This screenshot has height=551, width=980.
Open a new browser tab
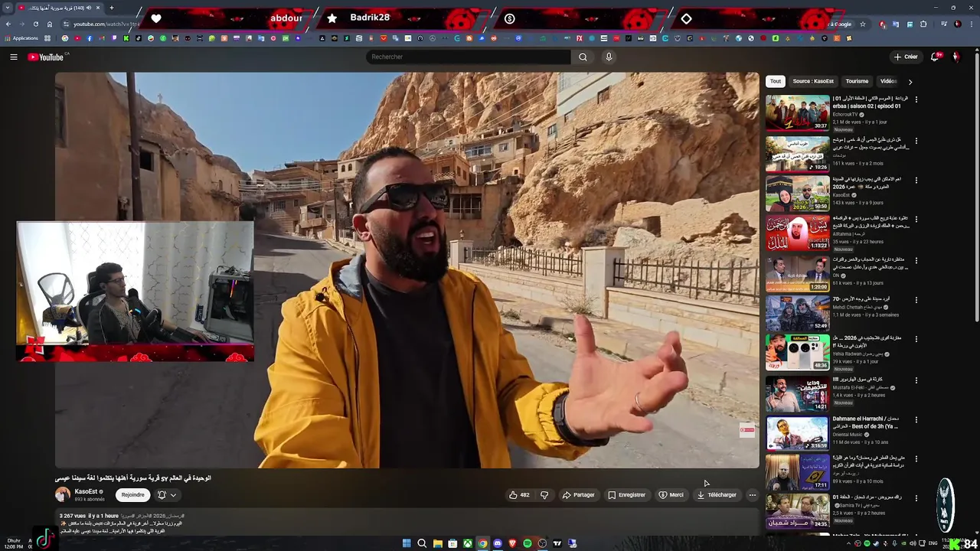coord(111,8)
